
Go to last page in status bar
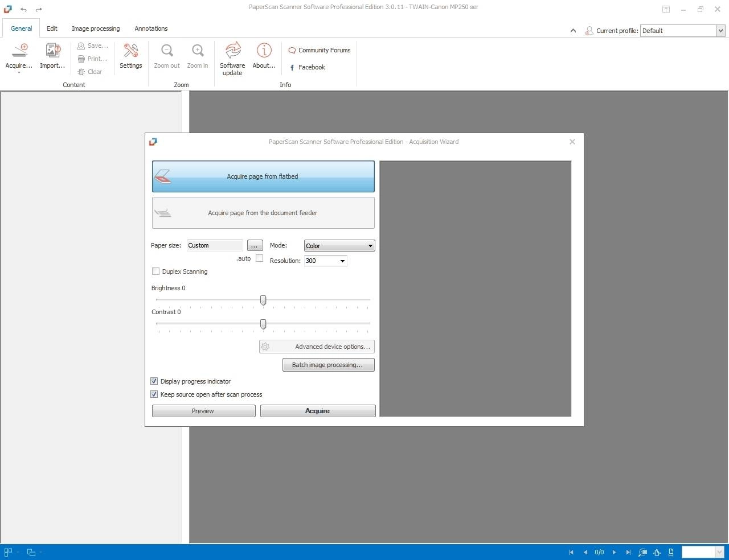click(628, 552)
